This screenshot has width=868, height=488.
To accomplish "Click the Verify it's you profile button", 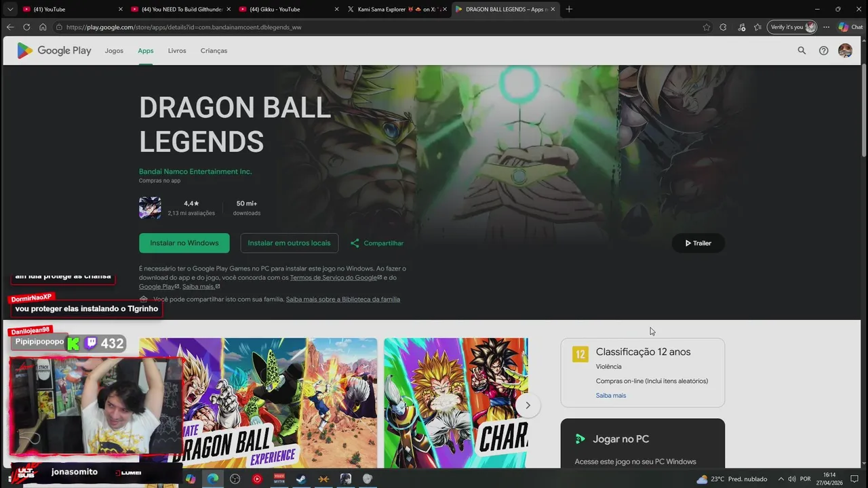I will [793, 27].
